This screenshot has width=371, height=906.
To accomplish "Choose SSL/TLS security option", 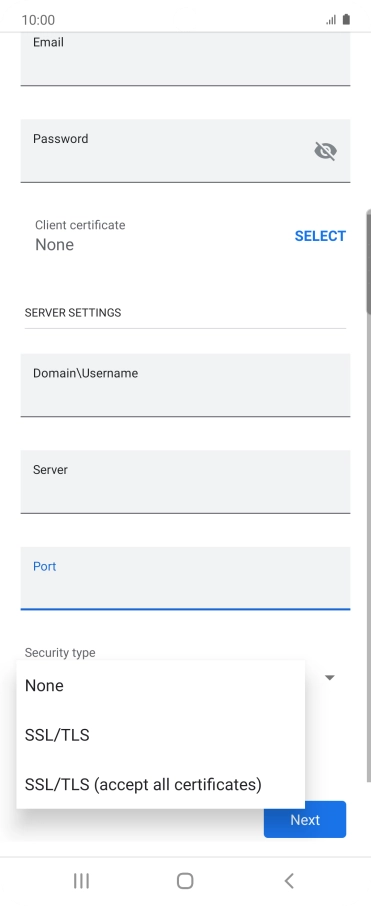I will (x=161, y=735).
